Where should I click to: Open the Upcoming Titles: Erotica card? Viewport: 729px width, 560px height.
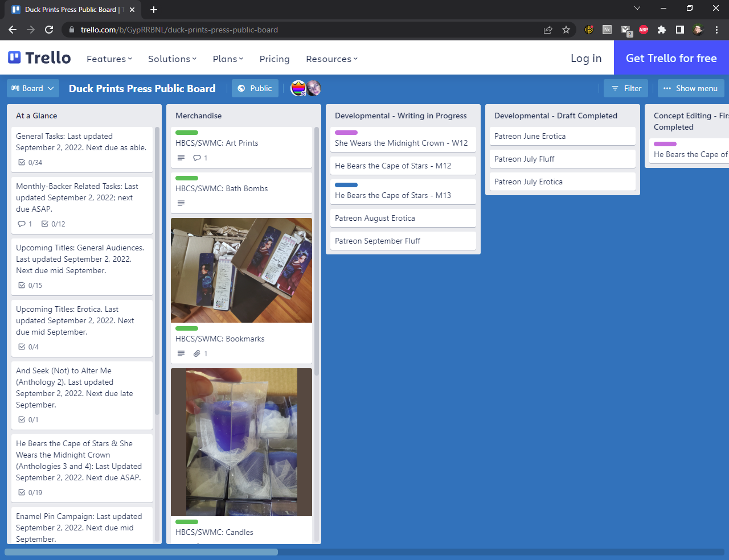pos(82,328)
